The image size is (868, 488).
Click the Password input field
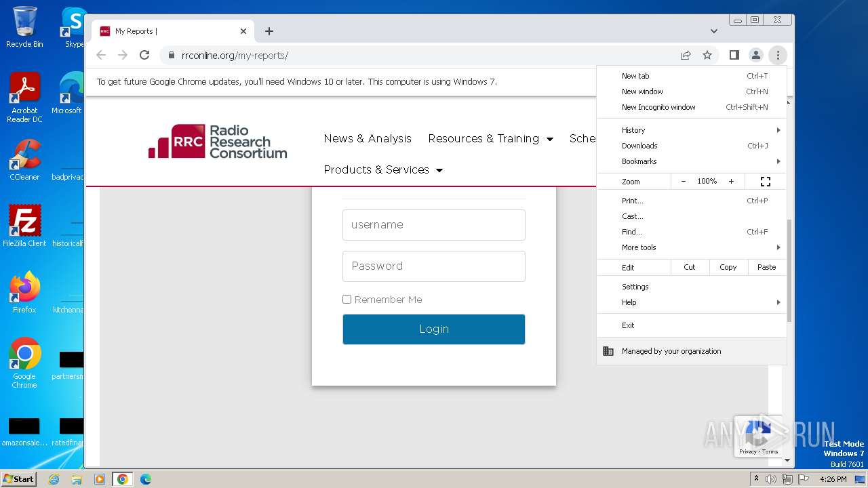click(x=434, y=266)
